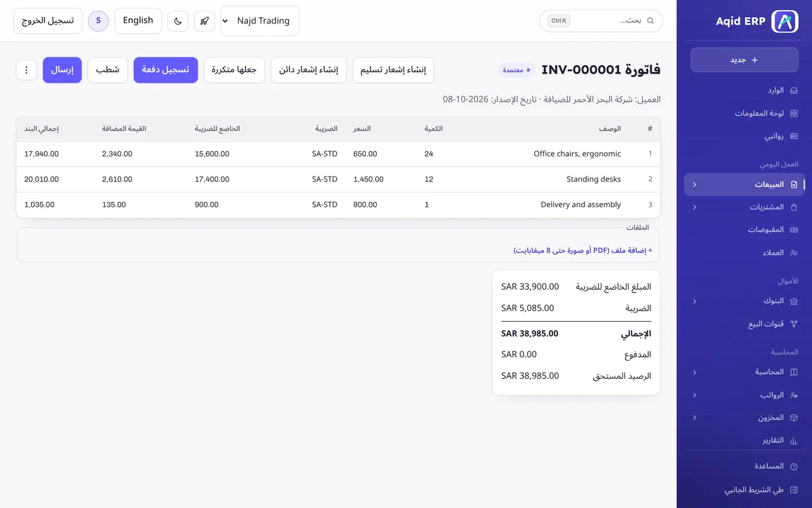Click the شطب (write off) button
The width and height of the screenshot is (812, 508).
pyautogui.click(x=108, y=70)
